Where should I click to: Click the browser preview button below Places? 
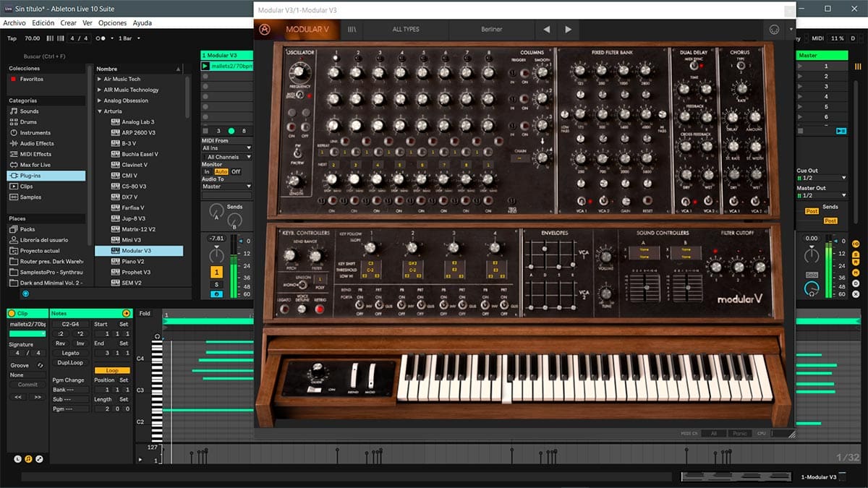26,294
